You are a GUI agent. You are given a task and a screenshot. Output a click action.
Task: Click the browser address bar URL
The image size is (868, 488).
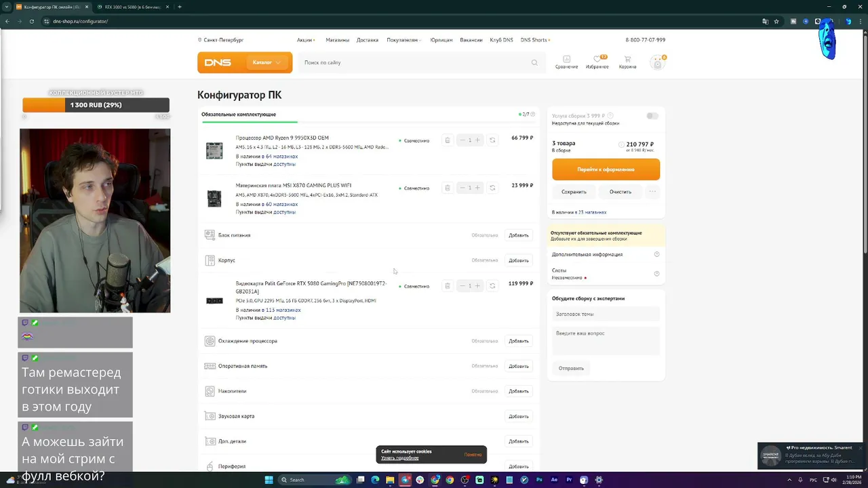click(80, 21)
